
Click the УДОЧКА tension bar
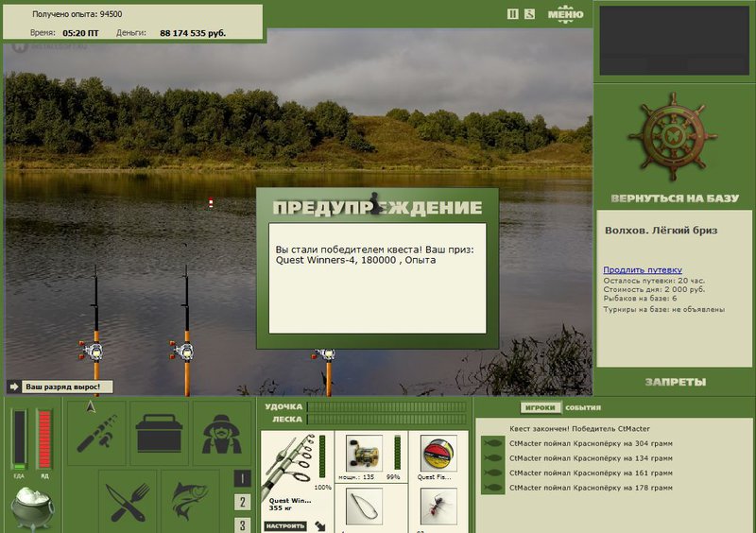click(x=387, y=406)
